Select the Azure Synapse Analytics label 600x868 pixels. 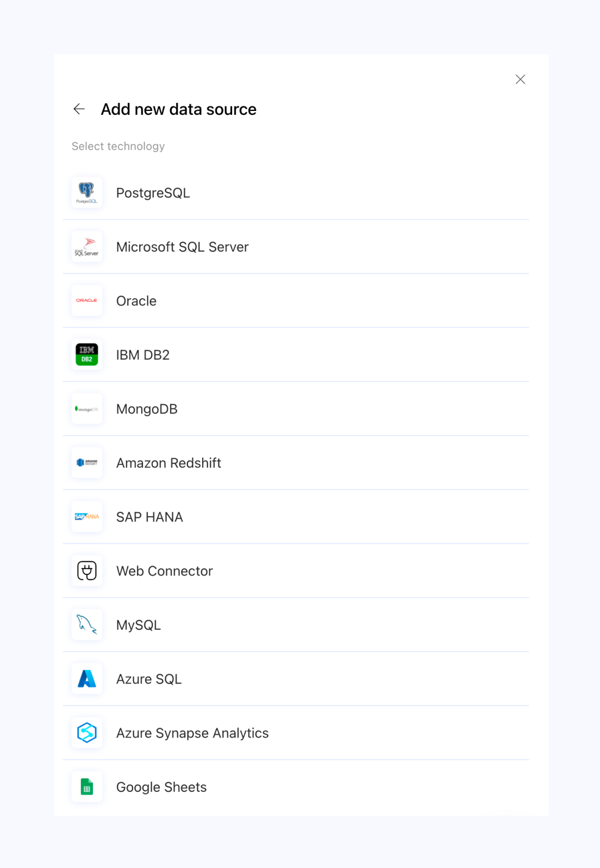(x=192, y=733)
